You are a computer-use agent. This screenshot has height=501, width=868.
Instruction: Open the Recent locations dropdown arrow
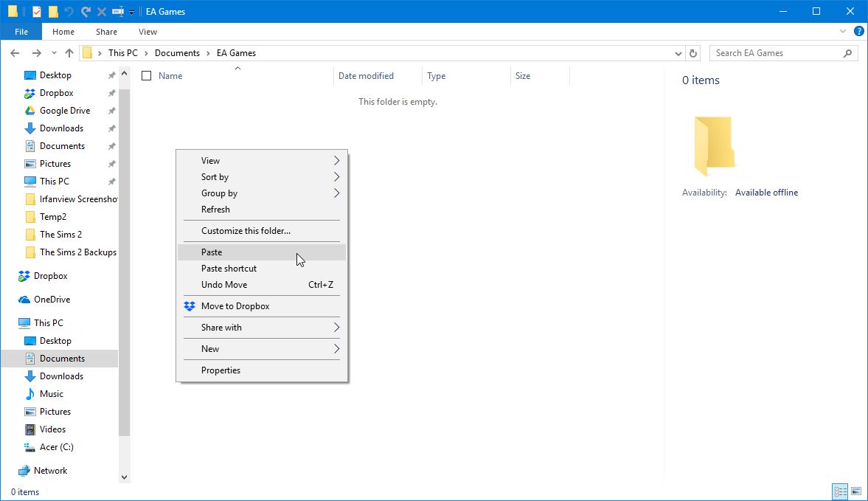click(54, 53)
